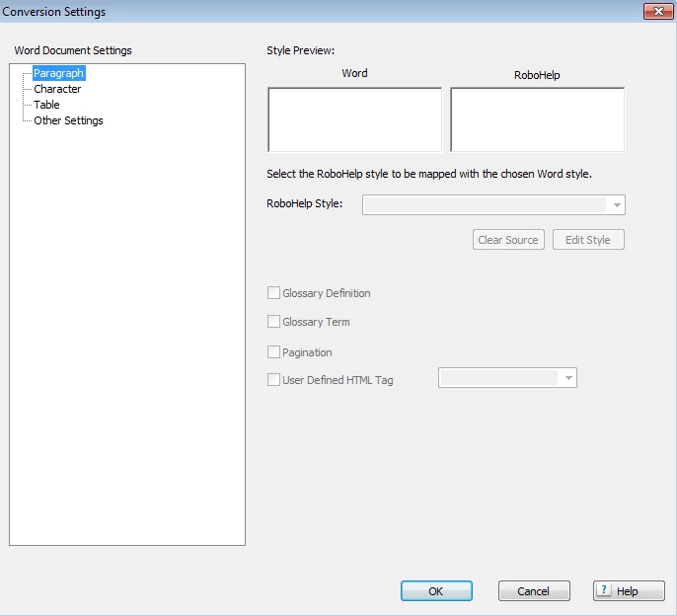Select the Character tree item
This screenshot has width=677, height=616.
click(57, 89)
